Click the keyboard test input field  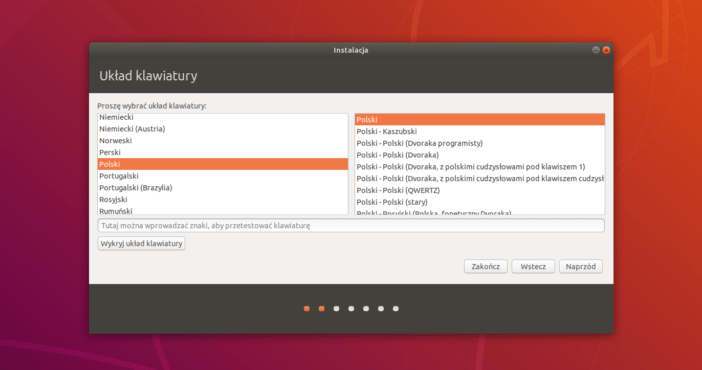click(x=351, y=226)
